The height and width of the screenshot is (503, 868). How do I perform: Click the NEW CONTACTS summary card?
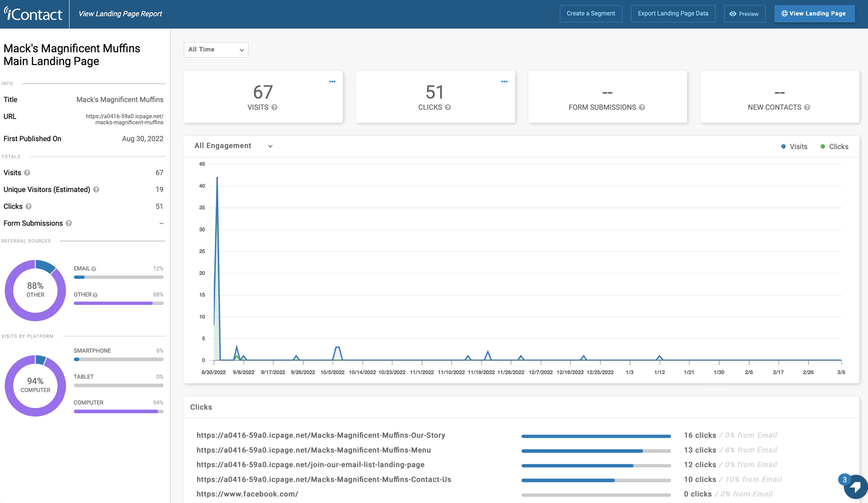[x=780, y=97]
